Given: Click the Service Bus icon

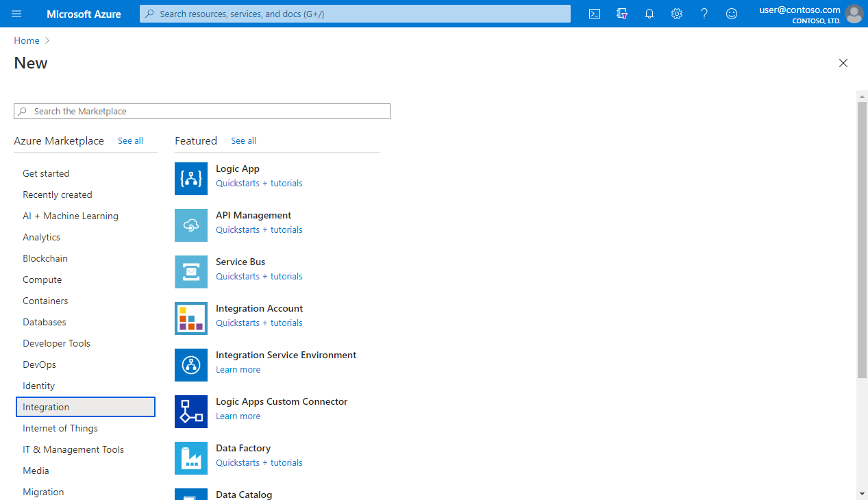Looking at the screenshot, I should pos(190,272).
